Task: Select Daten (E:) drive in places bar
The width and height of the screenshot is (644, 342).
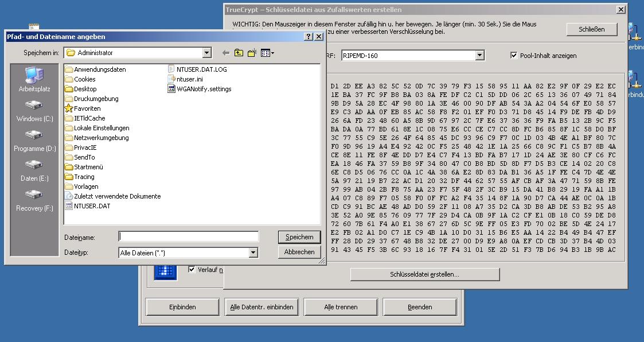Action: pyautogui.click(x=34, y=171)
